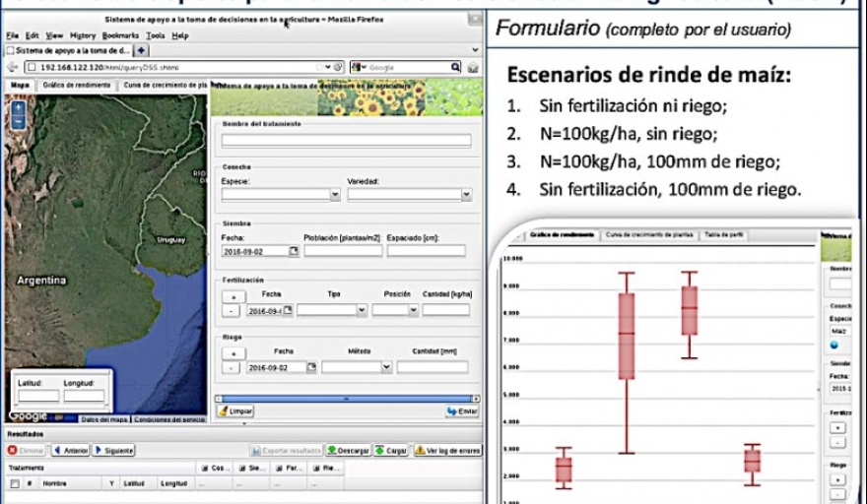The height and width of the screenshot is (504, 867).
Task: Click the browser back arrow
Action: pyautogui.click(x=12, y=67)
